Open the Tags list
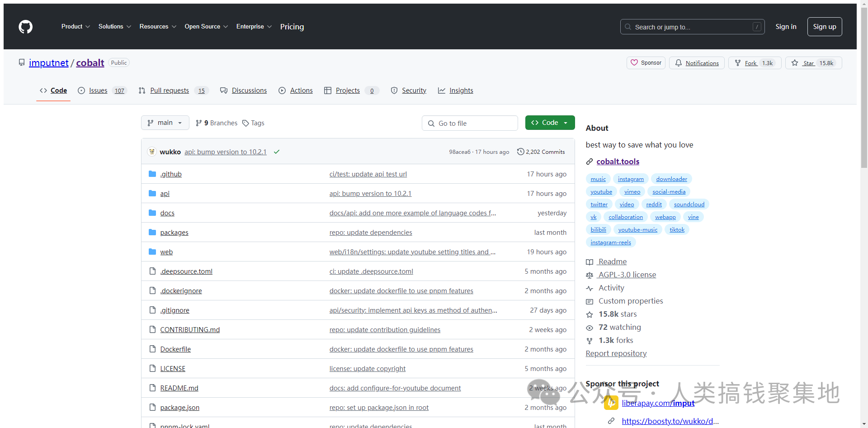868x428 pixels. click(x=253, y=123)
